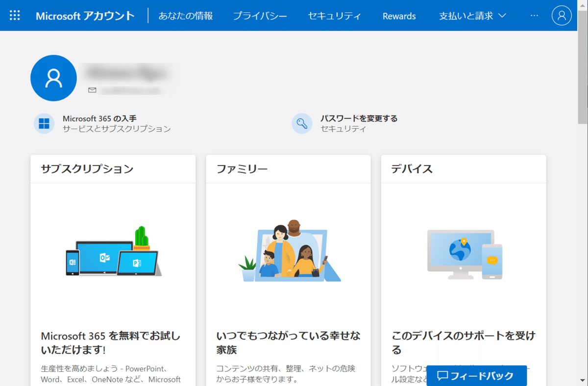Screen dimensions: 588x386
Task: Click いつでもつながっている幸せな家族 heading
Action: pos(288,343)
